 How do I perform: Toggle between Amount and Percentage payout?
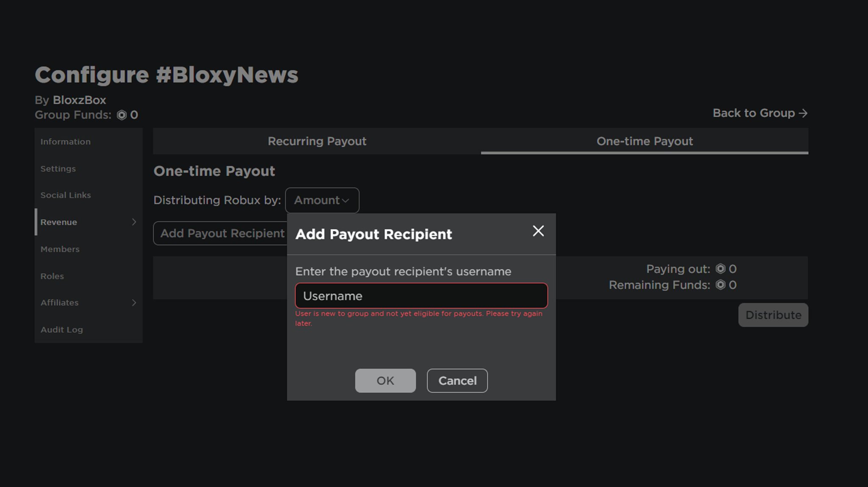pos(321,200)
